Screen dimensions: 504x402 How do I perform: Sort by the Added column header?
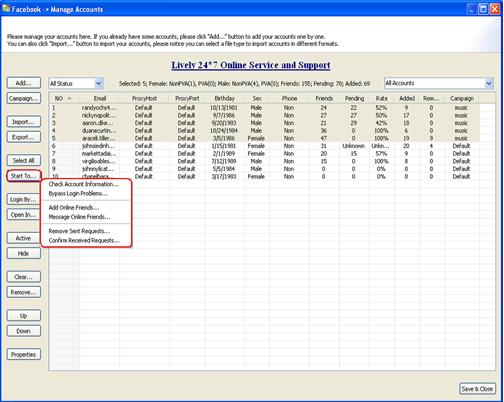(407, 98)
